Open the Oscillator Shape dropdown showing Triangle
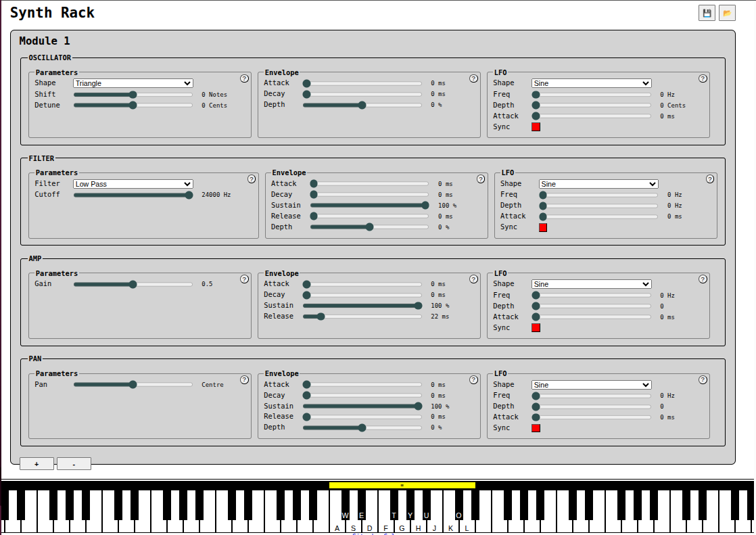The width and height of the screenshot is (756, 535). coord(133,83)
